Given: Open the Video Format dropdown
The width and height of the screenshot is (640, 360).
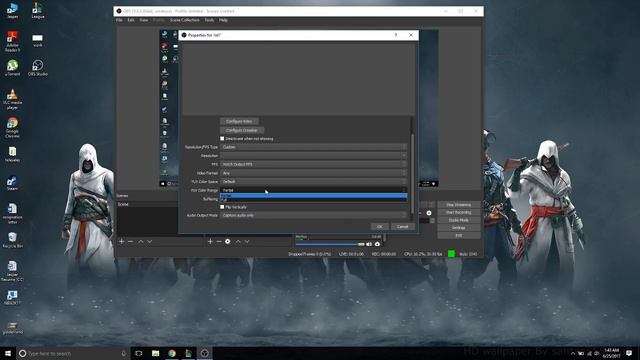Looking at the screenshot, I should [x=313, y=173].
